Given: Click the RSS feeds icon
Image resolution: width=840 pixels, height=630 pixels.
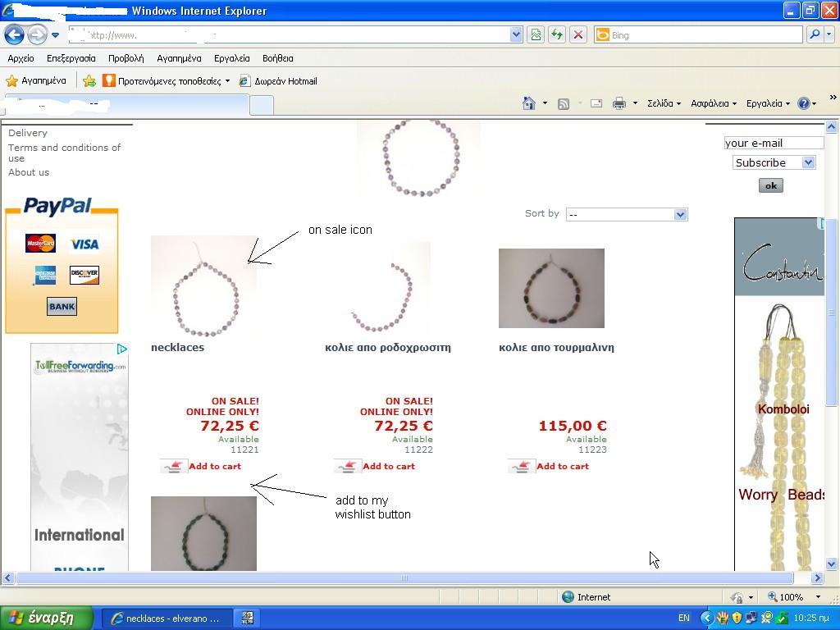Looking at the screenshot, I should point(564,104).
